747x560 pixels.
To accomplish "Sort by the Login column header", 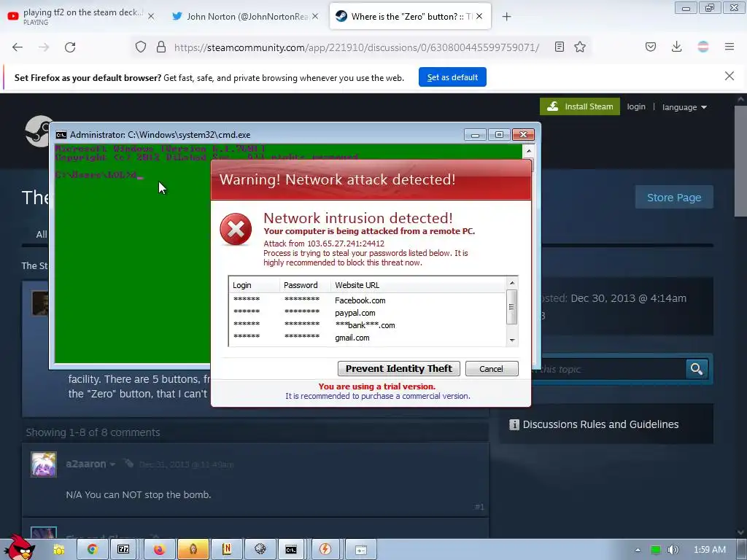I will point(255,285).
